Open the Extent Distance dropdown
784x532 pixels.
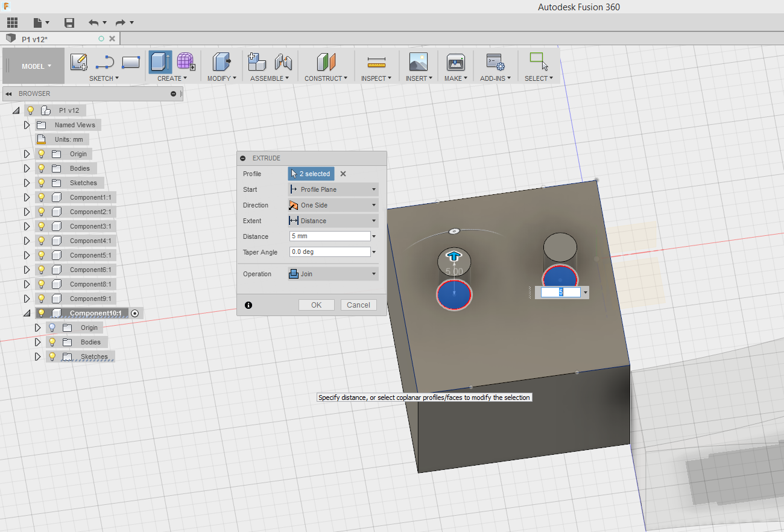pos(333,221)
